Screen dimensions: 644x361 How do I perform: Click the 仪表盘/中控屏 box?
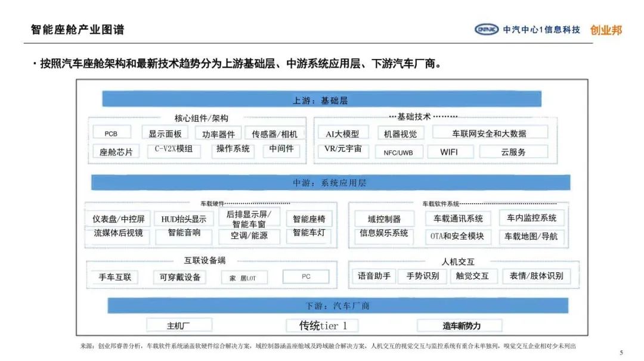pos(118,219)
